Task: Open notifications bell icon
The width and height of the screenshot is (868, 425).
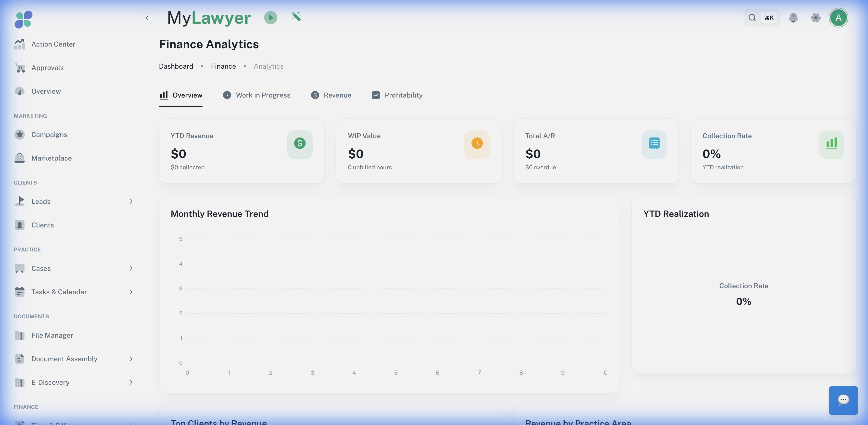Action: [793, 18]
